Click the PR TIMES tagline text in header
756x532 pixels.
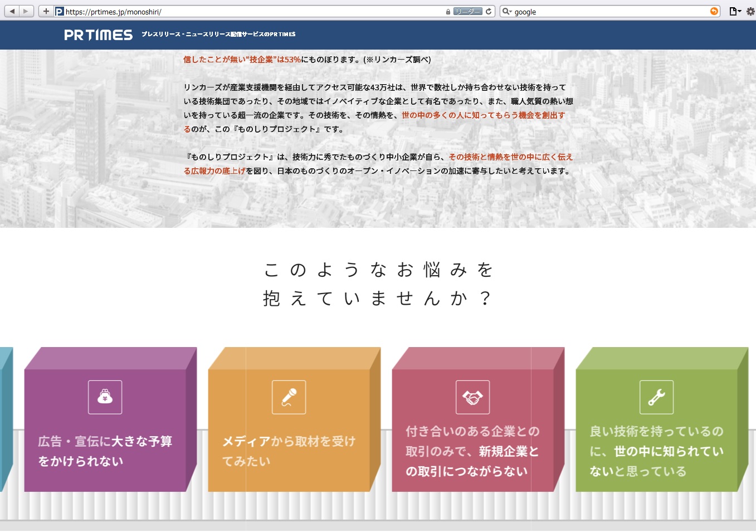click(x=218, y=35)
